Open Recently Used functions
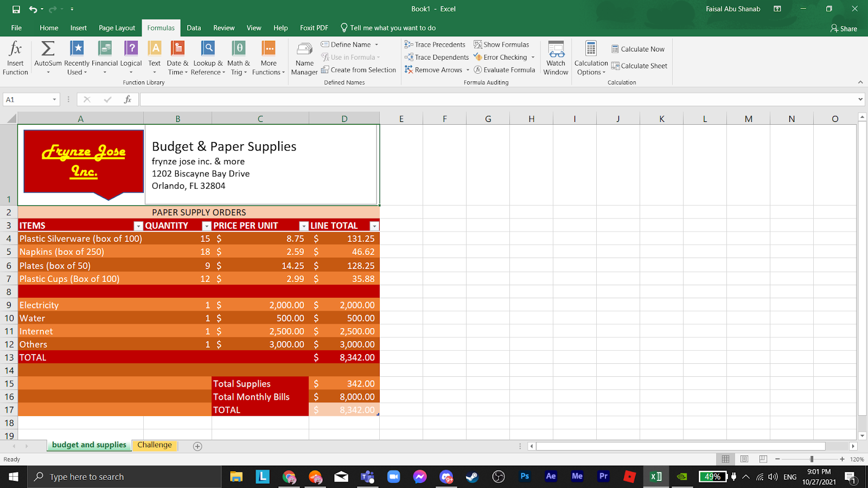Screen dimensions: 868x488 point(76,58)
